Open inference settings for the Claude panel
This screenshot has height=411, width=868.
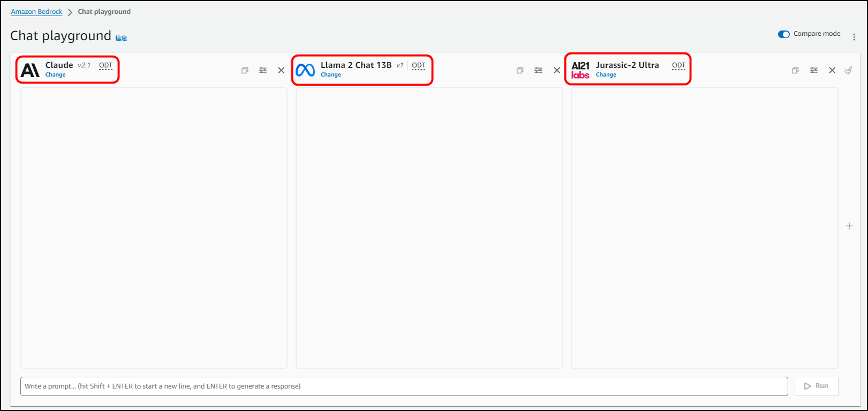[x=263, y=70]
